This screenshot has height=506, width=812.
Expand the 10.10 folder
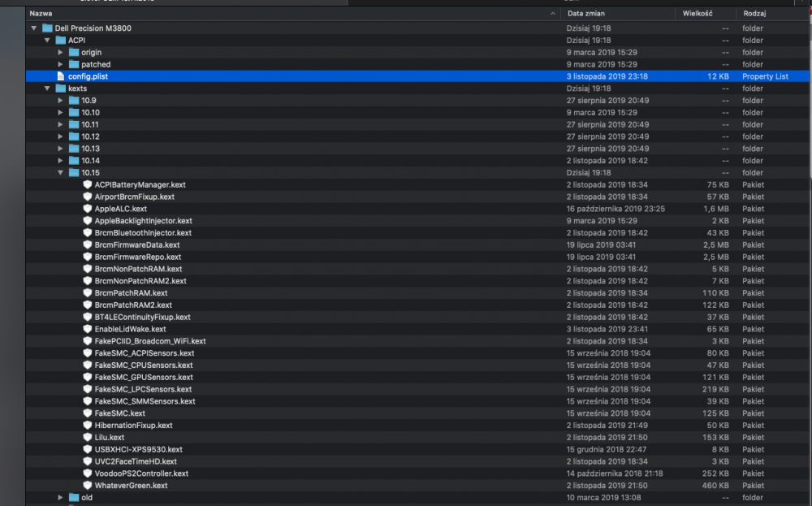pyautogui.click(x=61, y=112)
